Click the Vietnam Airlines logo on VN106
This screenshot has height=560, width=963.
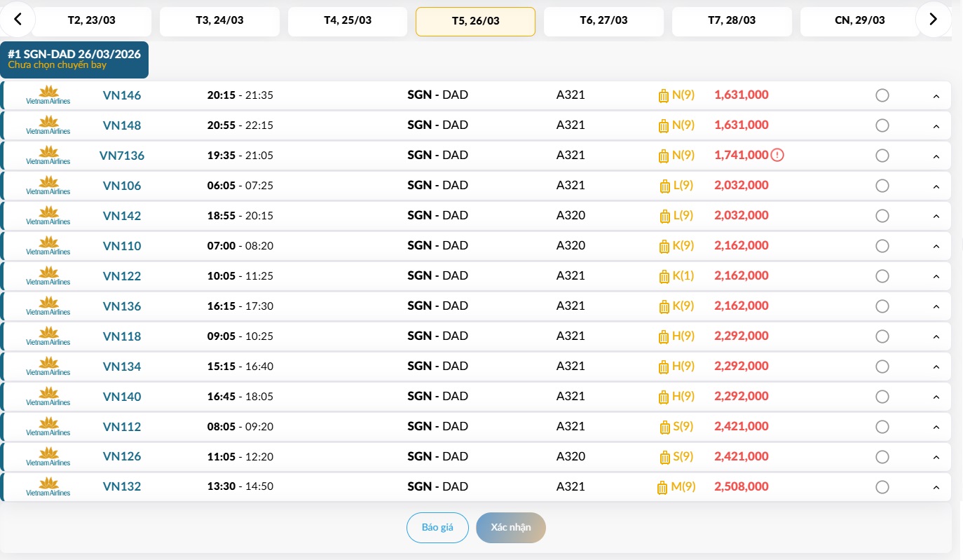(48, 186)
